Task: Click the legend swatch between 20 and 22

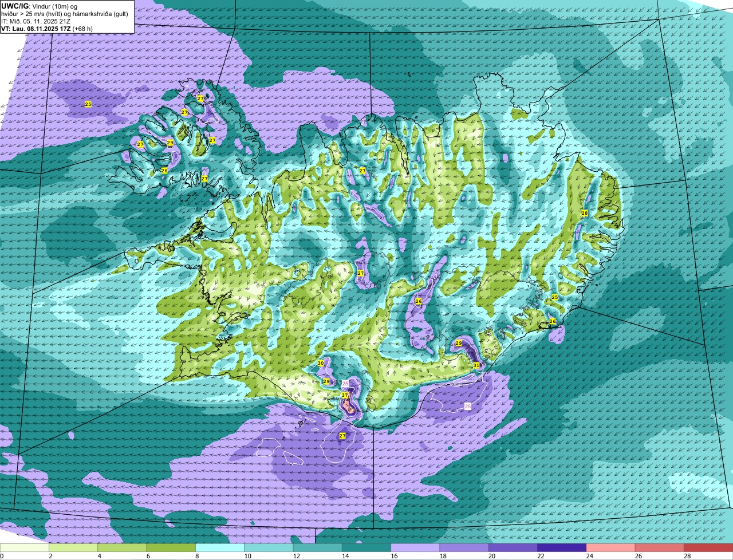Action: 513,548
